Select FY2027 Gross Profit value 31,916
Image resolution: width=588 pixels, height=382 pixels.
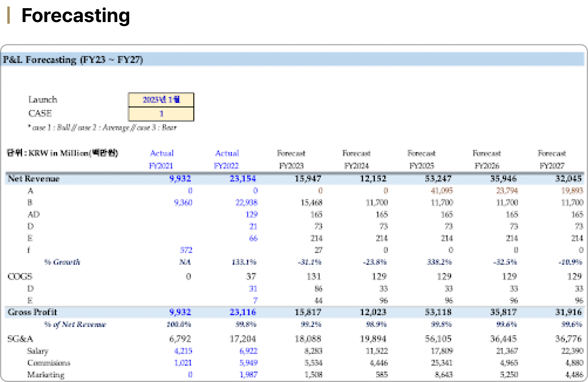(568, 312)
